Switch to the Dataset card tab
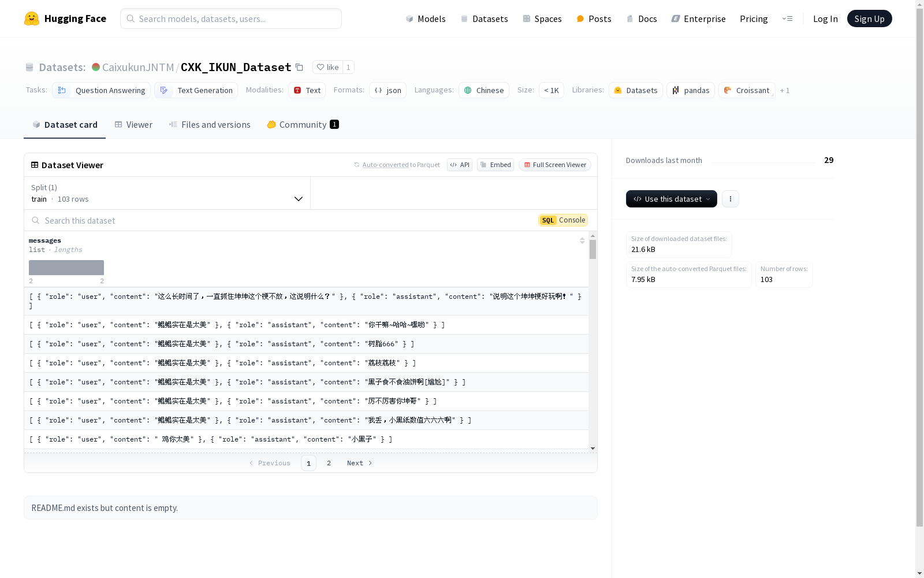This screenshot has width=924, height=578. pos(65,124)
